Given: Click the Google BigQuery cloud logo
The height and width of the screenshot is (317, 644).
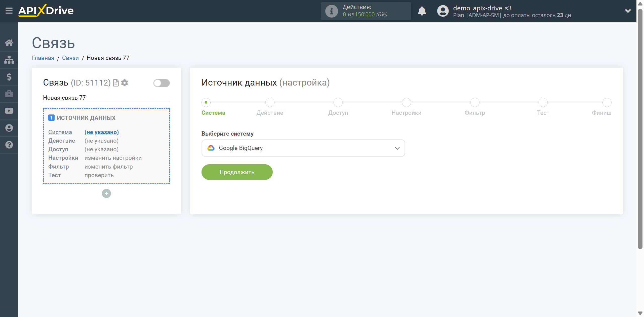Looking at the screenshot, I should point(211,148).
